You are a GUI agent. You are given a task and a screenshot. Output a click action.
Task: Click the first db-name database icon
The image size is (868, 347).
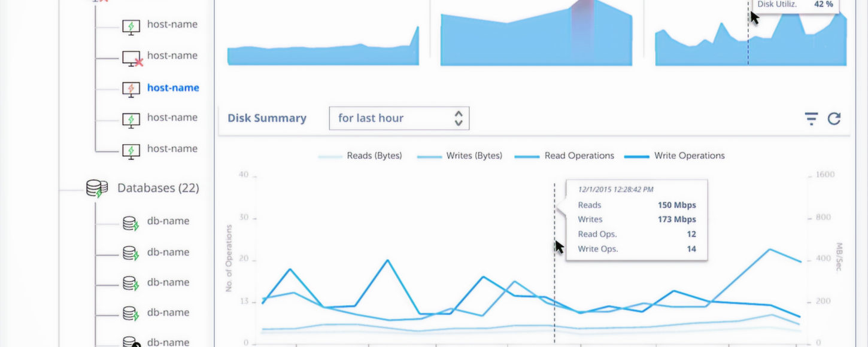tap(130, 224)
